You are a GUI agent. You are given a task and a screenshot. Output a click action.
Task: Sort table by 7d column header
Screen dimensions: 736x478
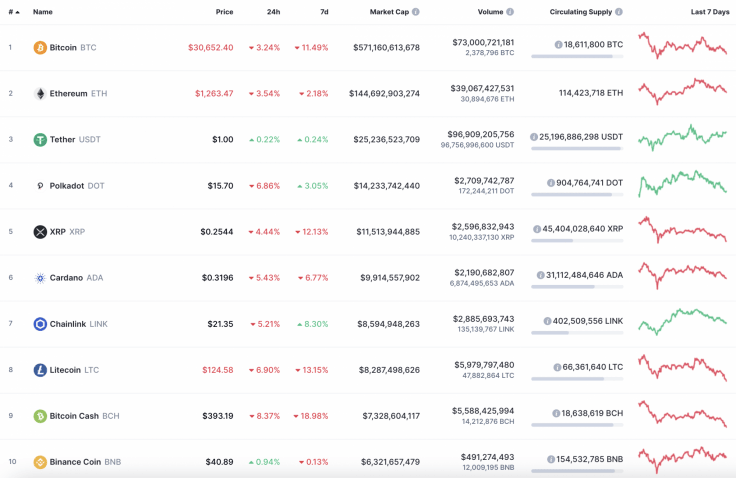coord(323,12)
